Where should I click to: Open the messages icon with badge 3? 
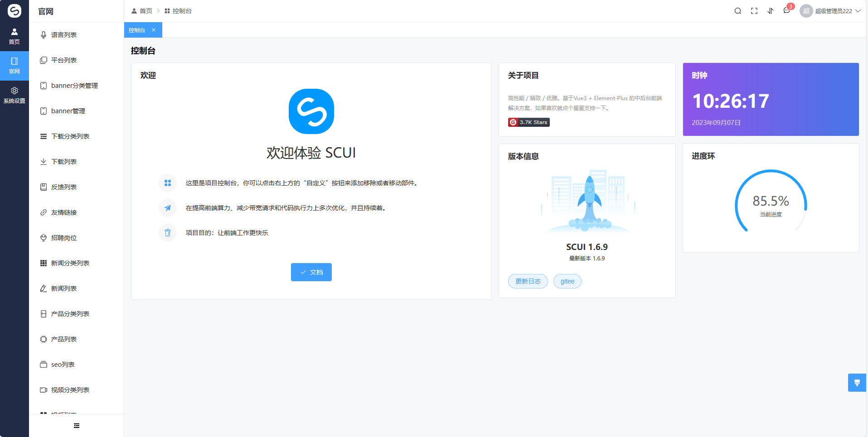click(x=787, y=11)
